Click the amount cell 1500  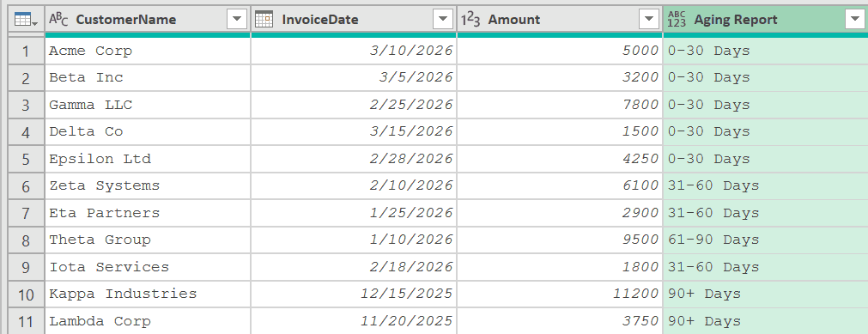point(560,132)
